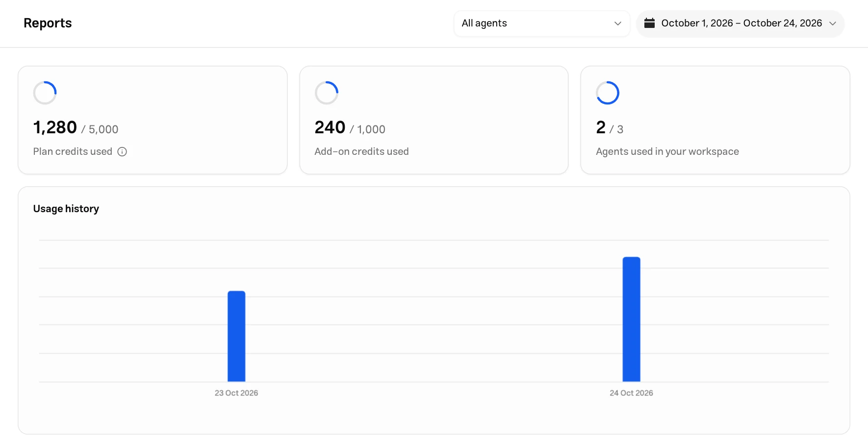Viewport: 868px width, 441px height.
Task: Click the plan credits progress ring
Action: point(45,93)
